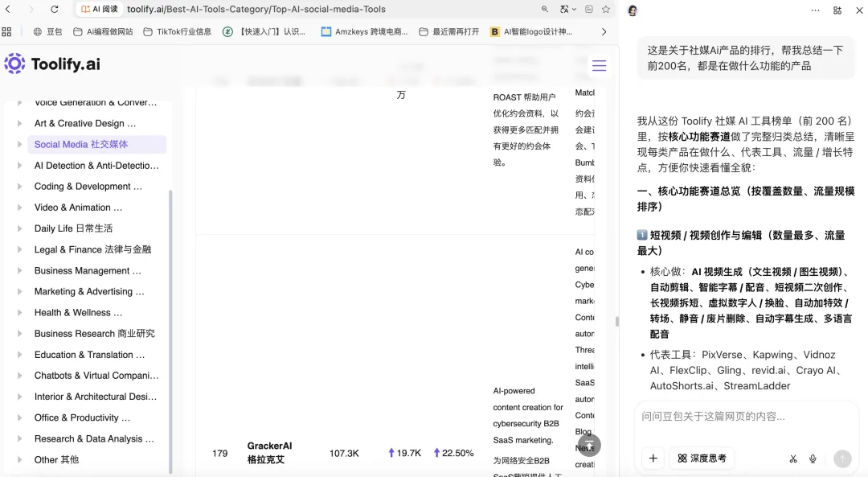Open the apps grid icon in bookmarks bar
Image resolution: width=868 pixels, height=477 pixels.
[6, 31]
